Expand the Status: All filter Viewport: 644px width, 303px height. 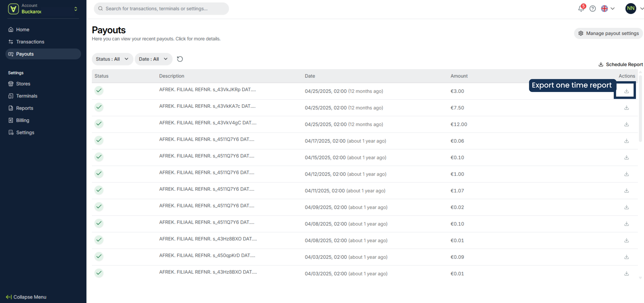[x=112, y=59]
